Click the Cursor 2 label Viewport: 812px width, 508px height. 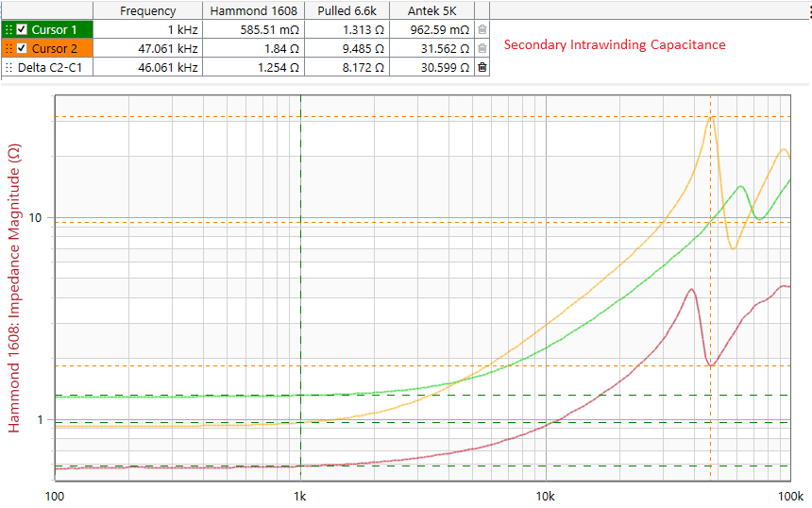(x=54, y=49)
